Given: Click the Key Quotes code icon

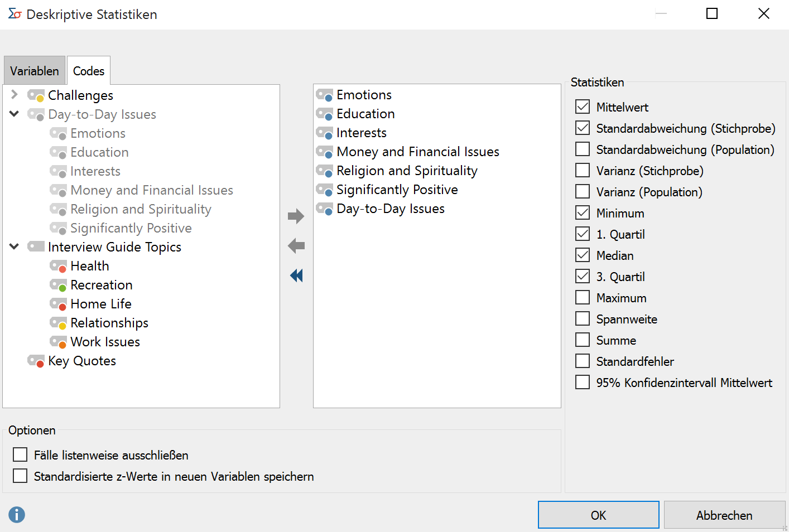Looking at the screenshot, I should 36,361.
